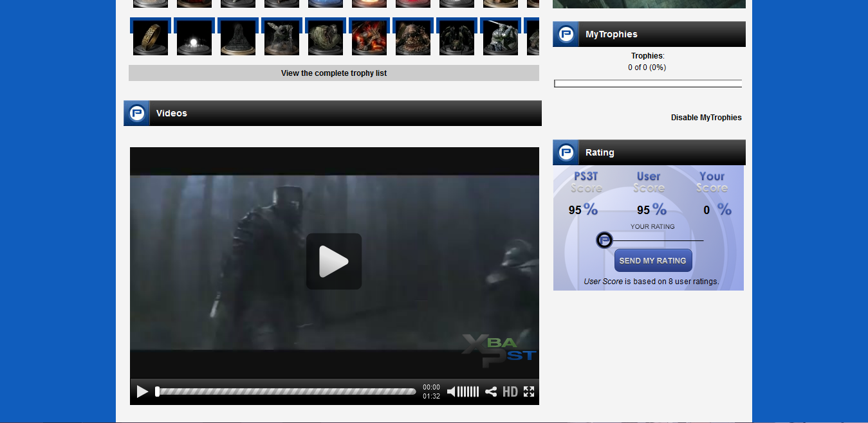Click Disable MyTrophies link

(706, 118)
